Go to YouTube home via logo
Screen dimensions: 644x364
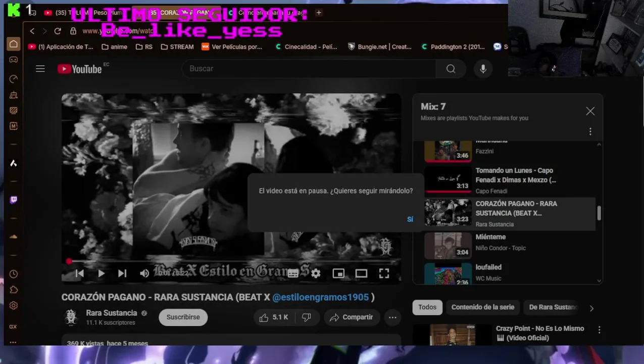click(x=80, y=69)
